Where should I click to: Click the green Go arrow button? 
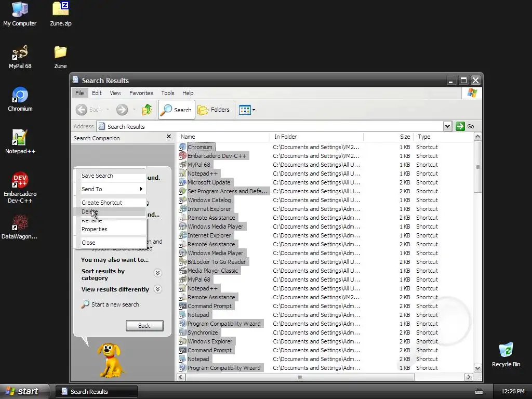pyautogui.click(x=460, y=126)
